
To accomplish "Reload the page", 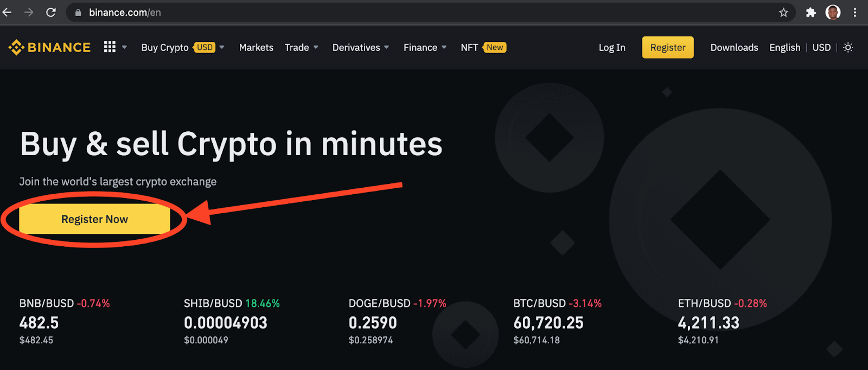I will pos(50,12).
